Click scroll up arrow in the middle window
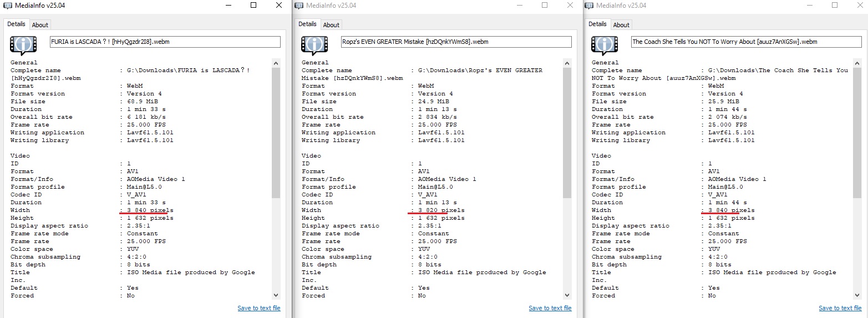 567,62
